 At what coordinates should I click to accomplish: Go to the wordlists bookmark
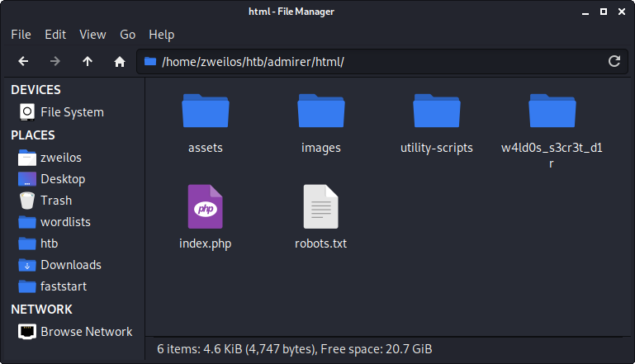click(x=65, y=222)
